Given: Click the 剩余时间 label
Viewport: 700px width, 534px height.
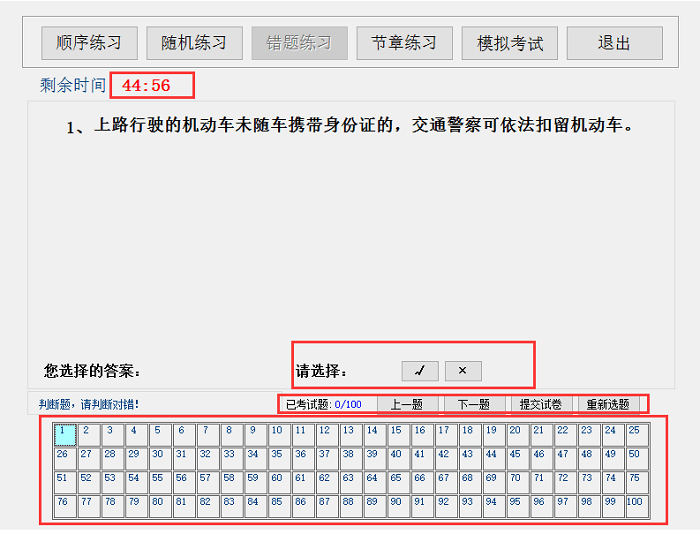Looking at the screenshot, I should (73, 85).
